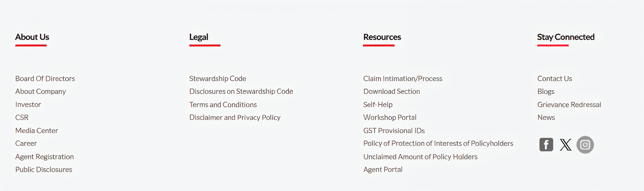Open the Stewardship Code link
The image size is (644, 191).
tap(218, 79)
